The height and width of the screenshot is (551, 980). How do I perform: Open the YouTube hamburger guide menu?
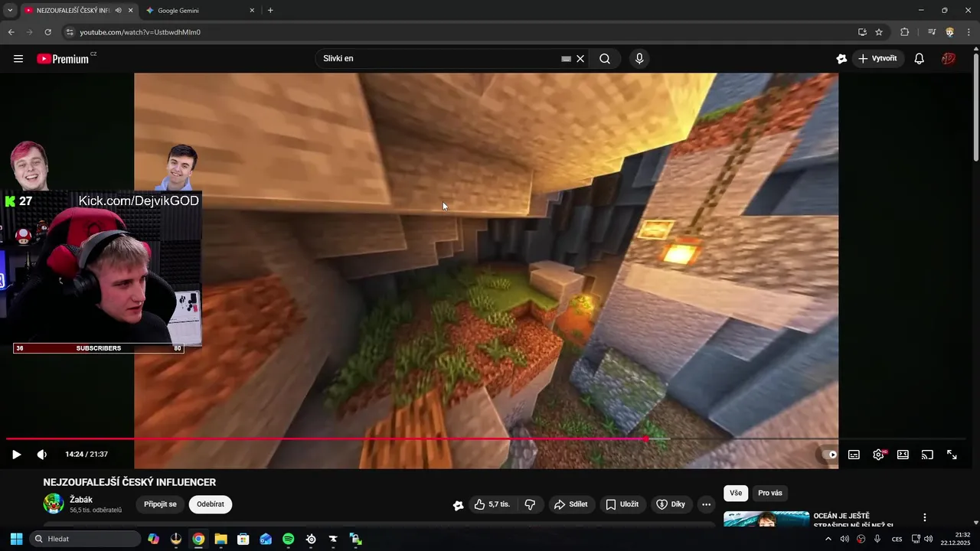click(18, 59)
